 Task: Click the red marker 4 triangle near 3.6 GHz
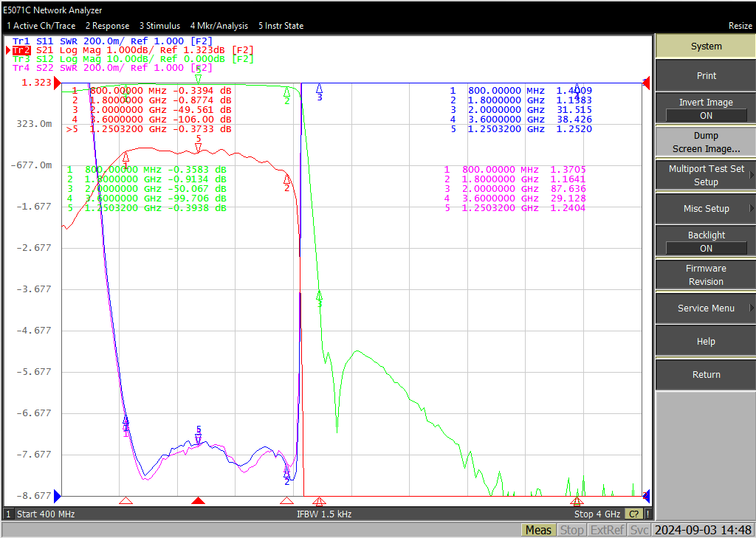[x=577, y=501]
